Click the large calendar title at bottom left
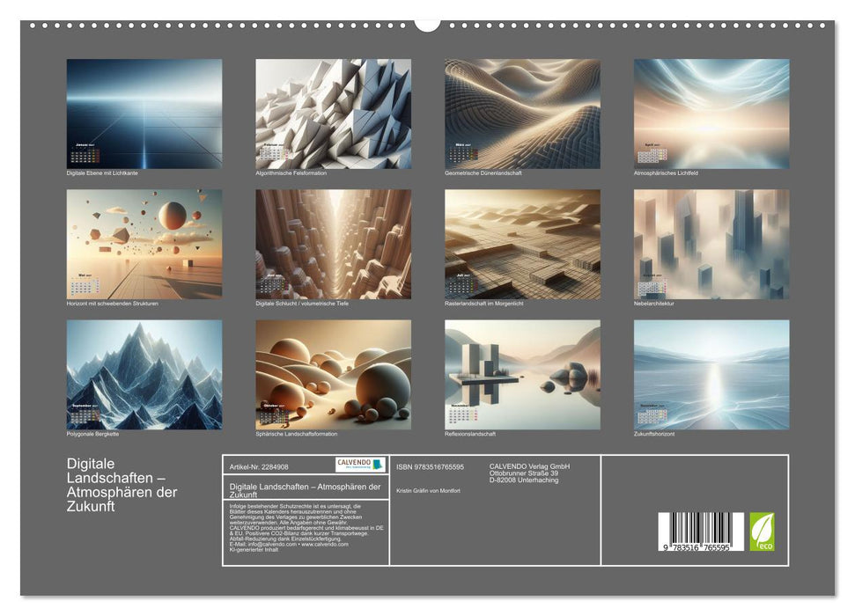Viewport: 855px width, 616px height. tap(122, 485)
